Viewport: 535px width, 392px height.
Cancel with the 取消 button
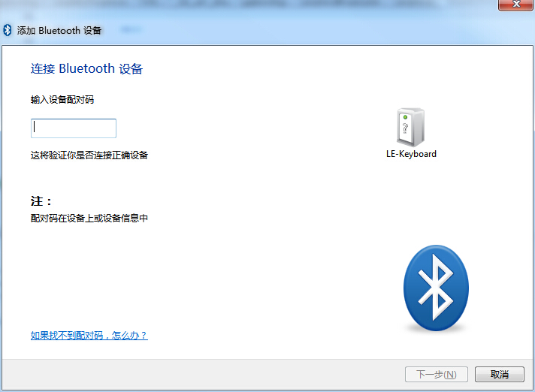click(499, 374)
